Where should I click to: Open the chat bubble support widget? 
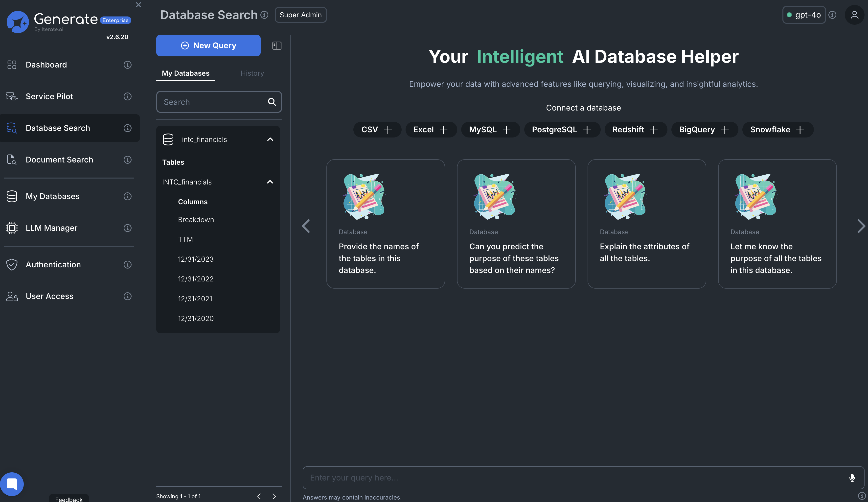point(12,484)
